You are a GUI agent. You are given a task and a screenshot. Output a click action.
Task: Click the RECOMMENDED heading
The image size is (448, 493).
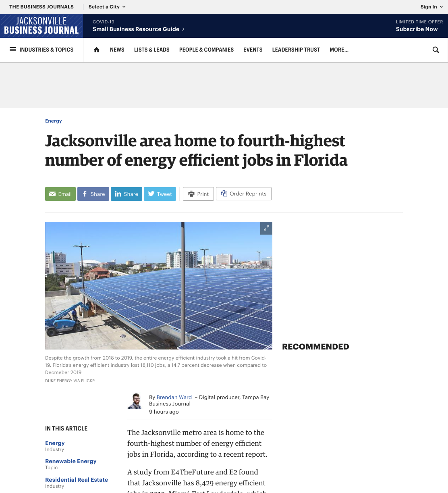coord(315,347)
